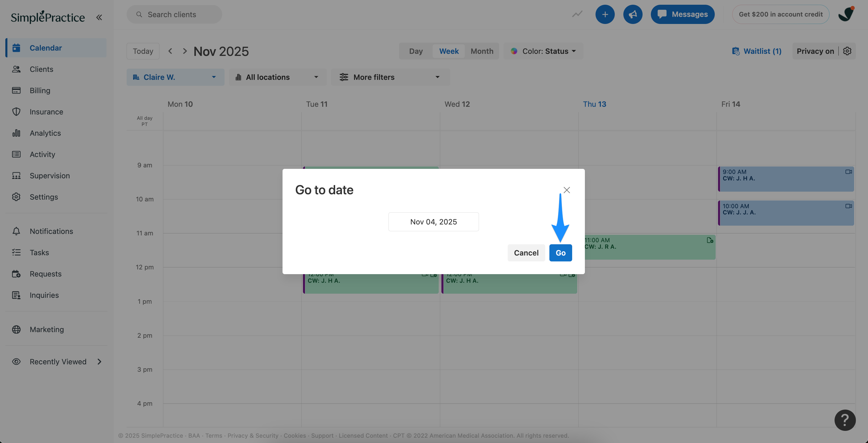Open the account avatar menu
868x443 pixels.
click(x=846, y=14)
